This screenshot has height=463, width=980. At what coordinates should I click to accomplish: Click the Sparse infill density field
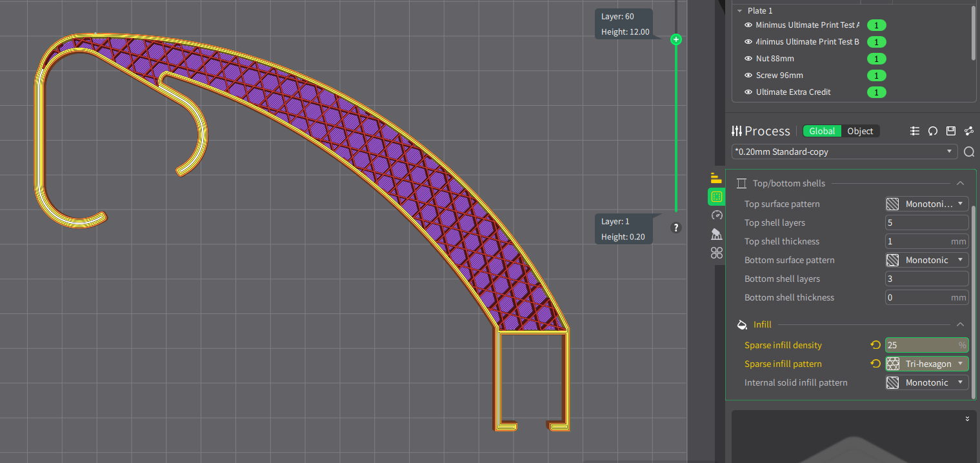[x=927, y=345]
